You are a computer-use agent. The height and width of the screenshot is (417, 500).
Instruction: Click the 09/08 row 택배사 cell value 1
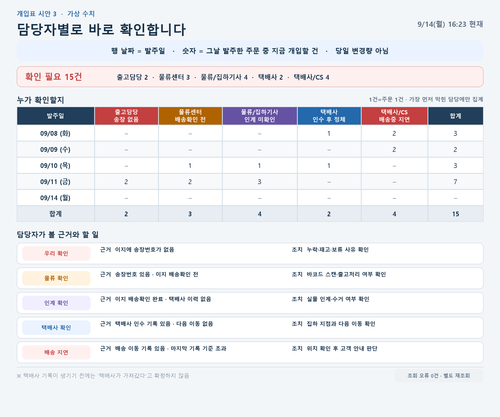tap(329, 133)
